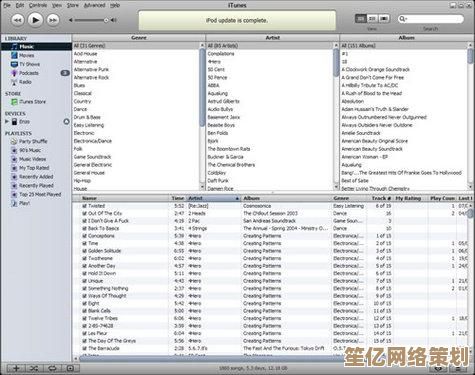Open the 90's Music playlist
This screenshot has width=475, height=375.
pyautogui.click(x=30, y=150)
